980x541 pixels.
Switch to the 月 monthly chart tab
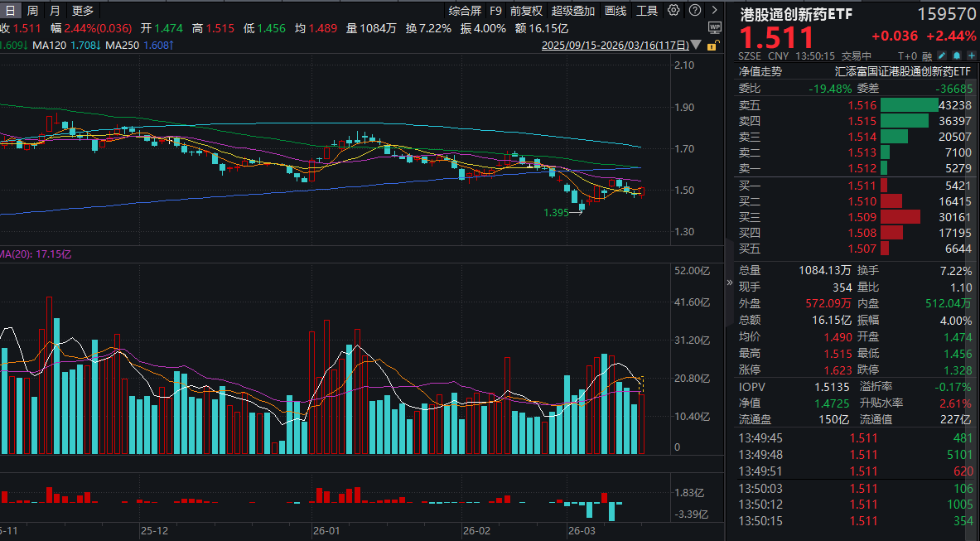pyautogui.click(x=54, y=11)
